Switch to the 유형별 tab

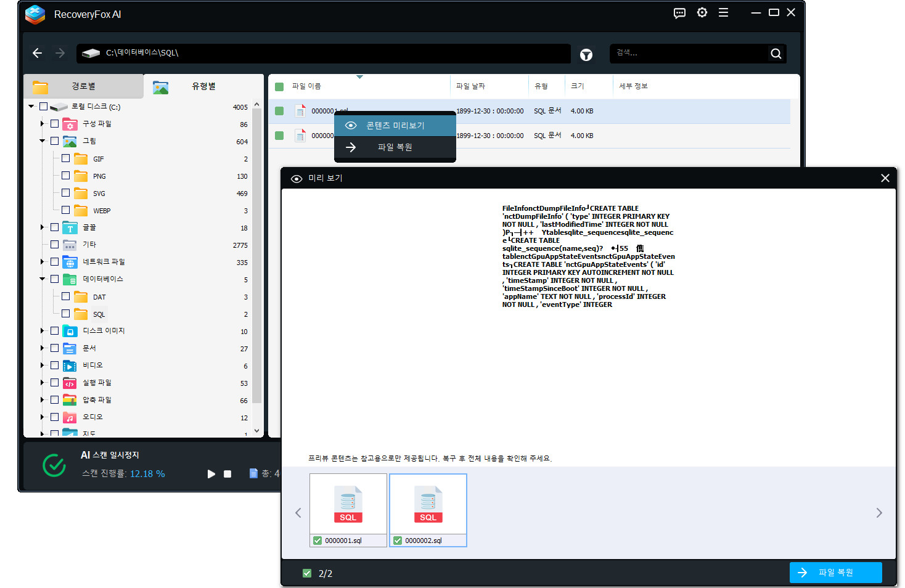pos(203,86)
